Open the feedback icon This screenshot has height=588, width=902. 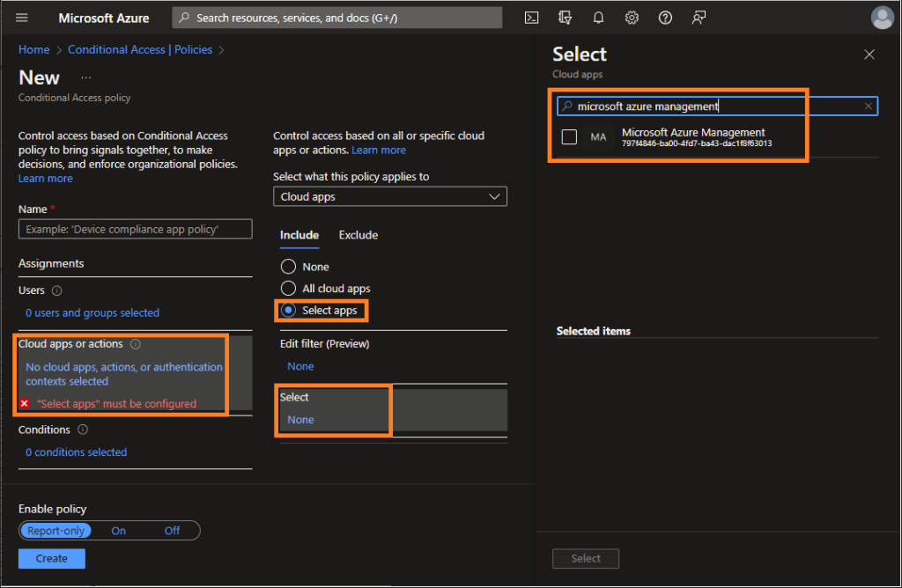[699, 18]
